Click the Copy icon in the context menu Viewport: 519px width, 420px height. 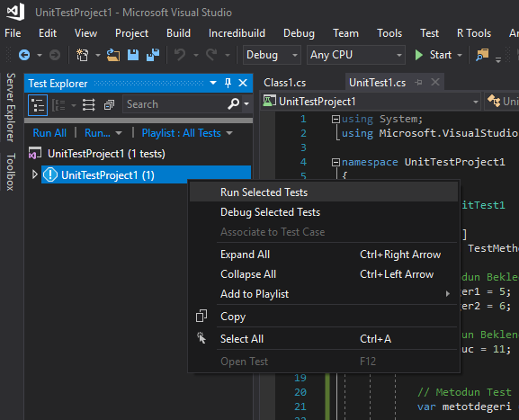(201, 316)
